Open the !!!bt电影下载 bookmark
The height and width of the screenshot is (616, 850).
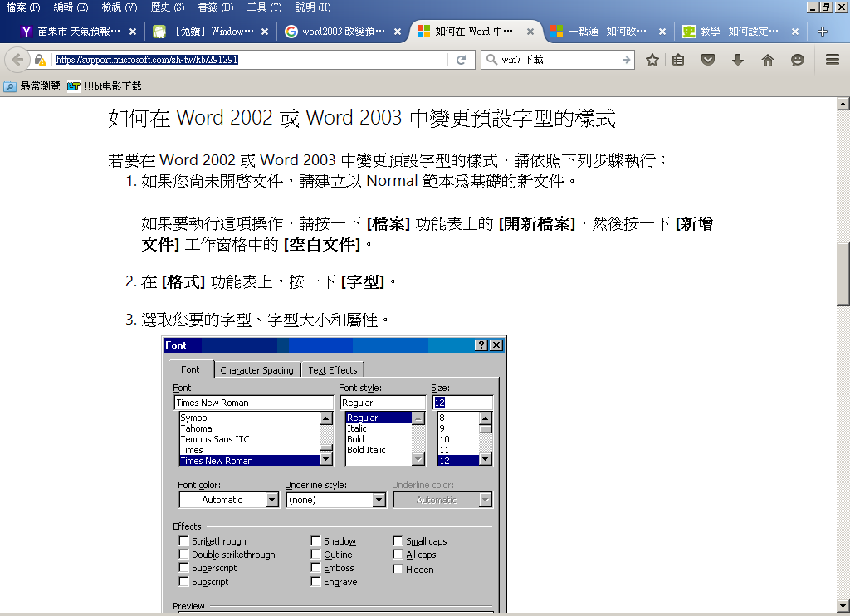click(x=104, y=86)
